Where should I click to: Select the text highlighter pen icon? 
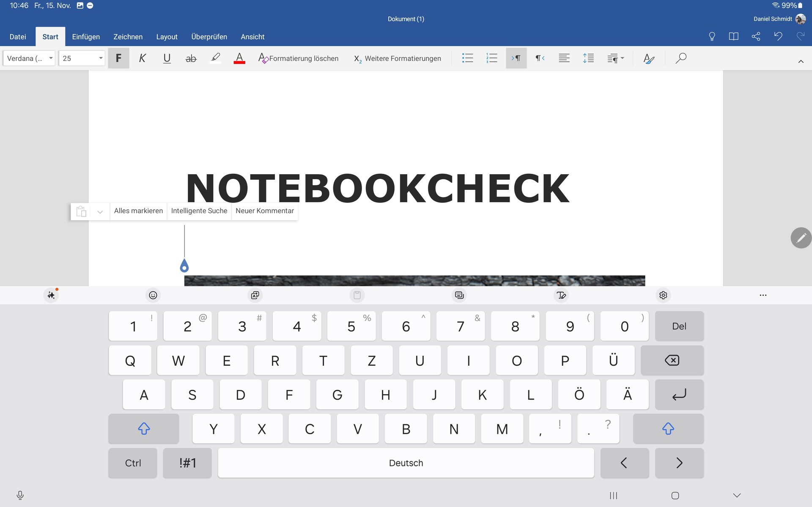215,58
